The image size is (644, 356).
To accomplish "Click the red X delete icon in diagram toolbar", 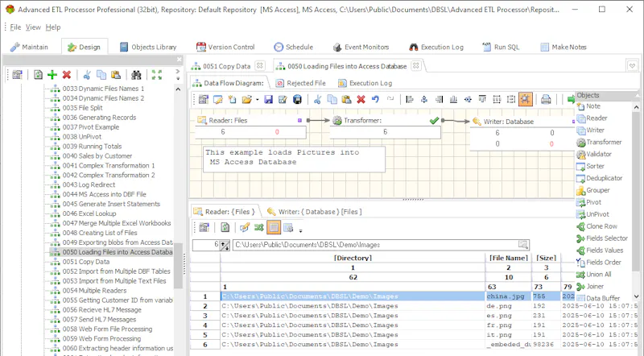I will tap(361, 99).
